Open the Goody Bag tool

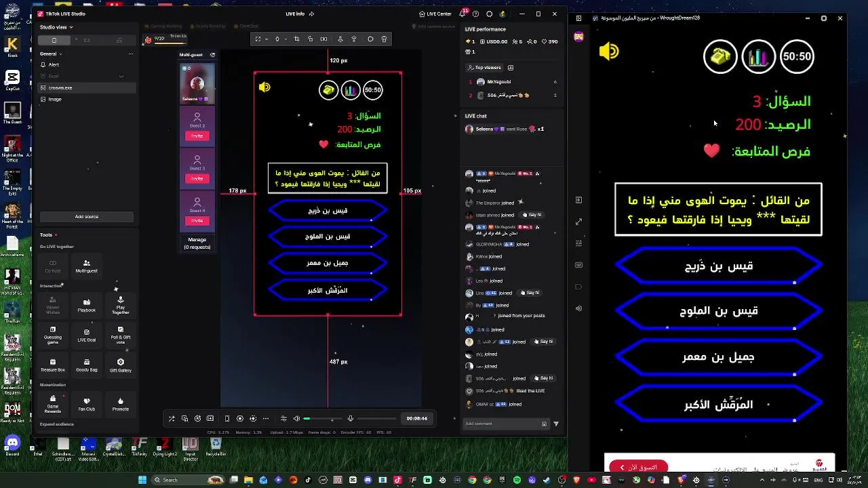[86, 365]
